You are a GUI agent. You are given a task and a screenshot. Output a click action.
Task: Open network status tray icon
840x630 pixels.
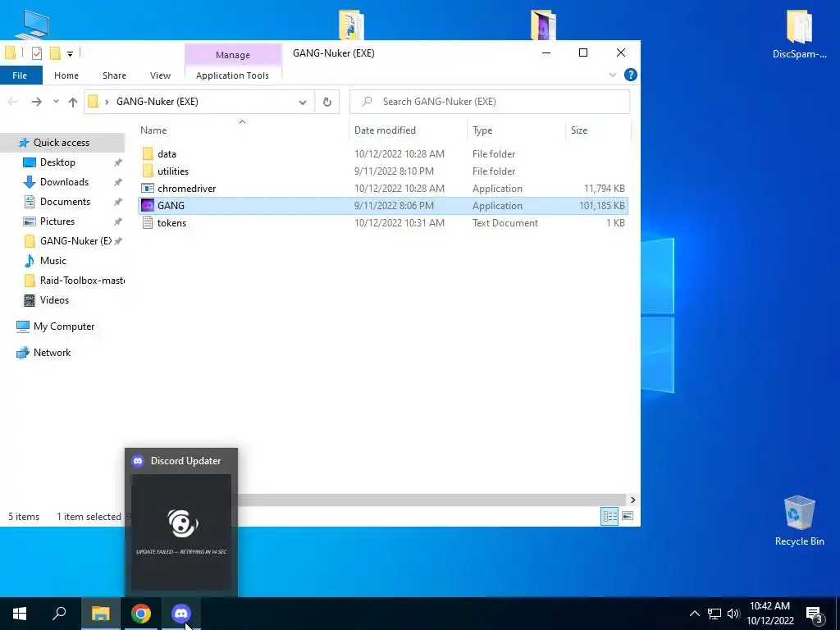point(714,614)
